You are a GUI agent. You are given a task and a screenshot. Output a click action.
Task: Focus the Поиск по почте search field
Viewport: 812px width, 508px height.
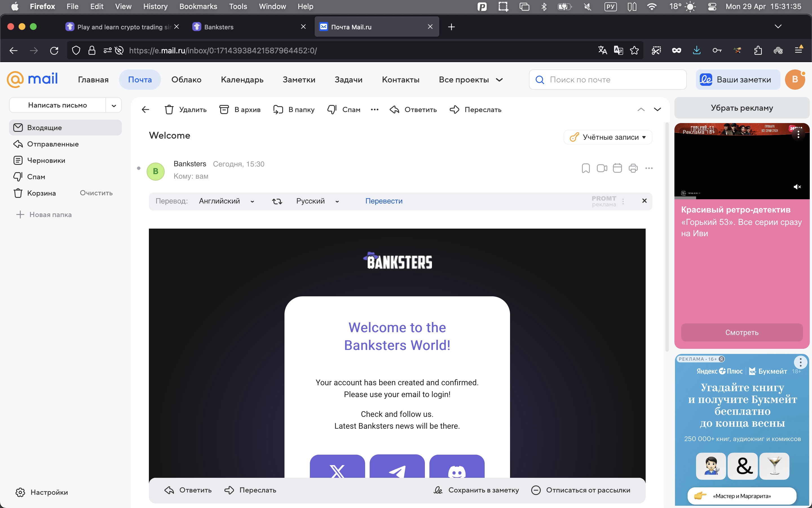coord(608,80)
